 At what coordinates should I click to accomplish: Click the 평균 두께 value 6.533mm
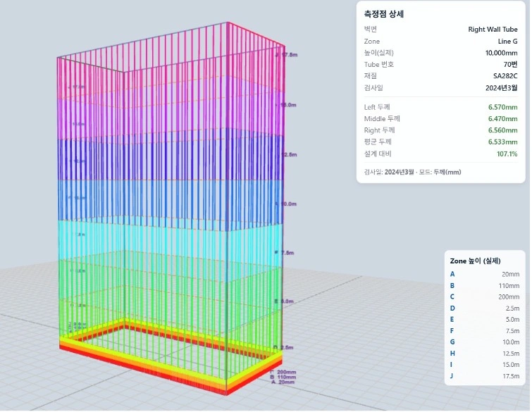point(503,142)
